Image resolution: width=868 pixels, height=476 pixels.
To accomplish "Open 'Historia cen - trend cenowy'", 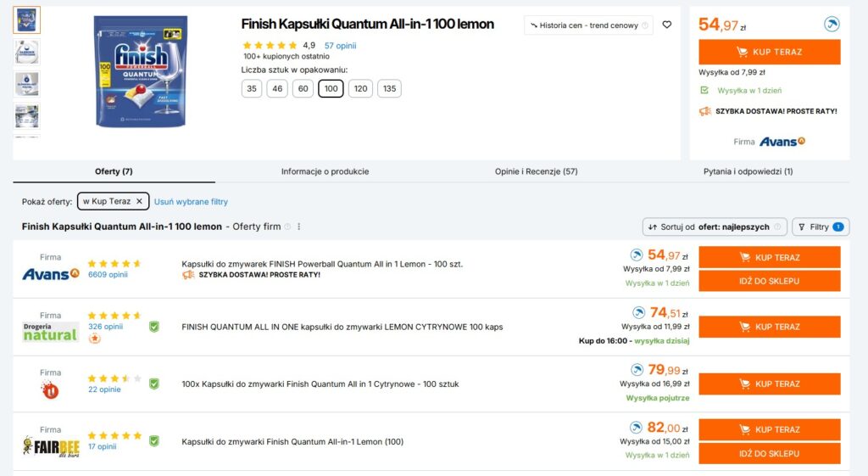I will coord(588,25).
